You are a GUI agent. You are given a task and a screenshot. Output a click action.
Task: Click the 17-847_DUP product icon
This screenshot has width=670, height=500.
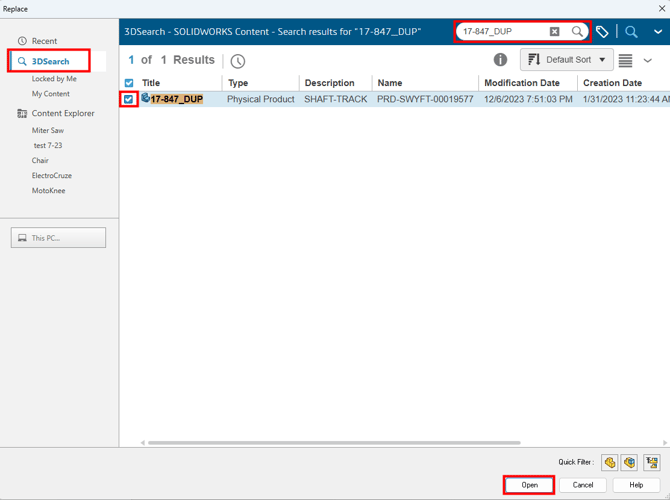click(145, 98)
